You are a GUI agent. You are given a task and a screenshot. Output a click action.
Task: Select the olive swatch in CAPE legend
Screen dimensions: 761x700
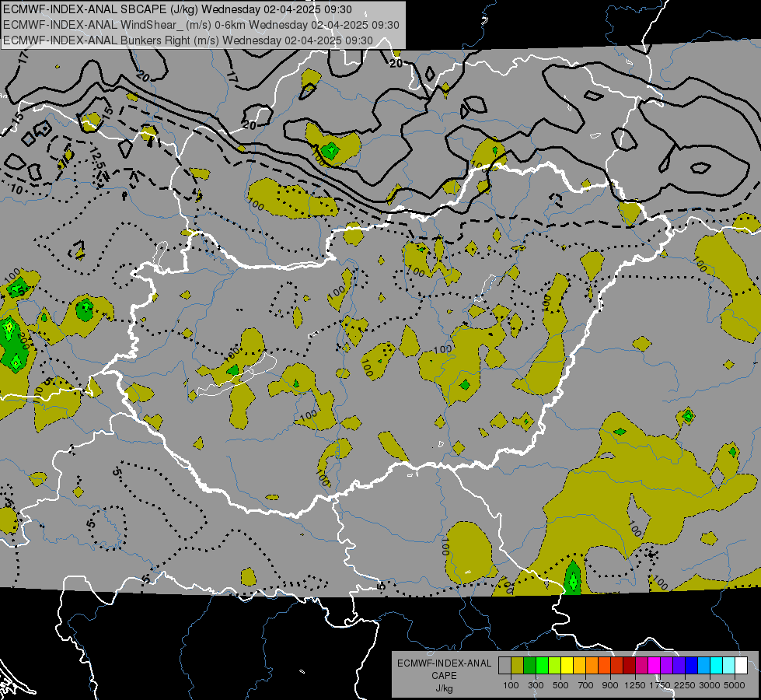tap(518, 665)
